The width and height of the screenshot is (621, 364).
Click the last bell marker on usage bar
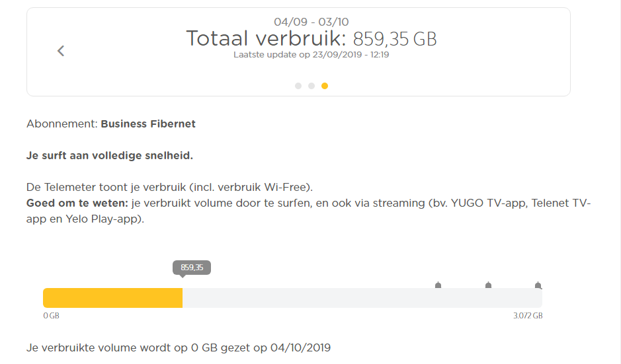coord(538,285)
